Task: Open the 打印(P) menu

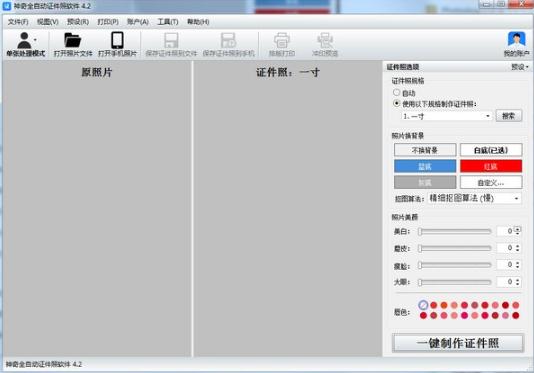Action: point(108,22)
